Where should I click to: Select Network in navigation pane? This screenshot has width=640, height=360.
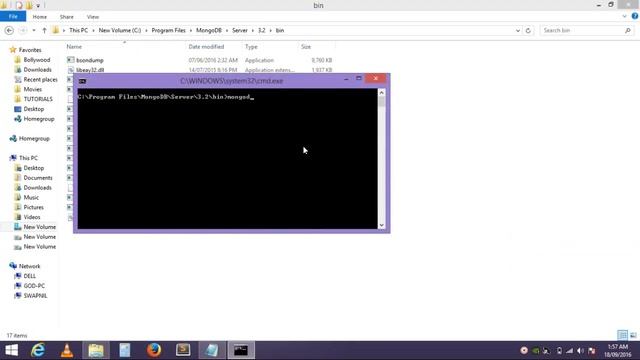pyautogui.click(x=29, y=266)
